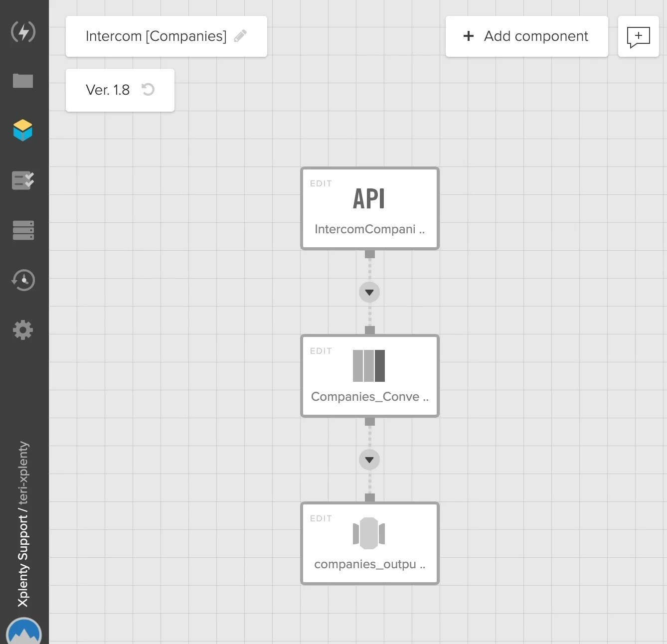
Task: Open the Ver. 1.8 version label
Action: (108, 90)
